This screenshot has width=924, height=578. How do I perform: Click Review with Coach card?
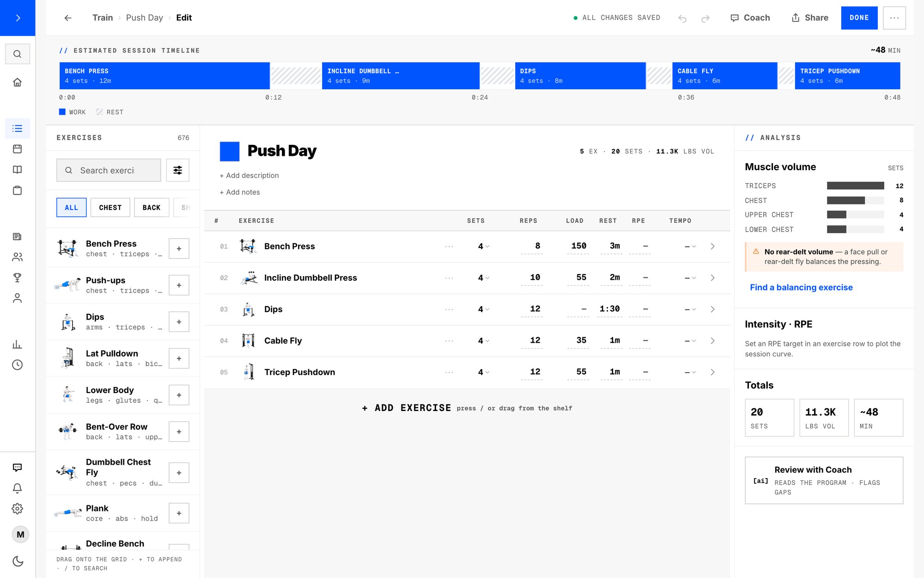(824, 480)
